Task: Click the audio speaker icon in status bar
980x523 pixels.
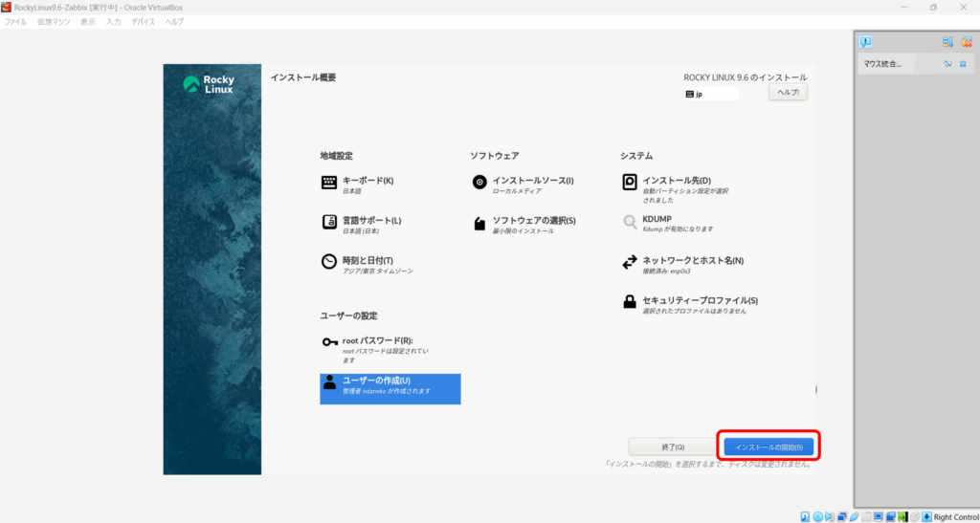Action: [830, 516]
